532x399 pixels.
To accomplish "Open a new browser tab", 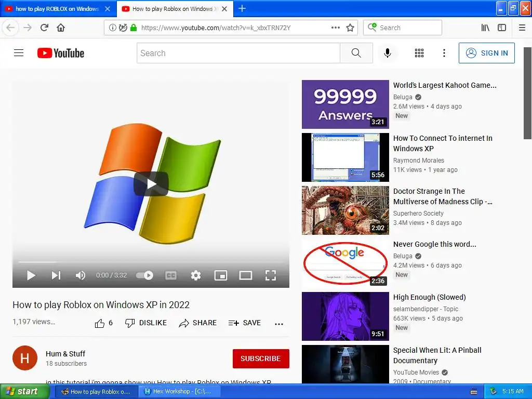I will pos(242,8).
